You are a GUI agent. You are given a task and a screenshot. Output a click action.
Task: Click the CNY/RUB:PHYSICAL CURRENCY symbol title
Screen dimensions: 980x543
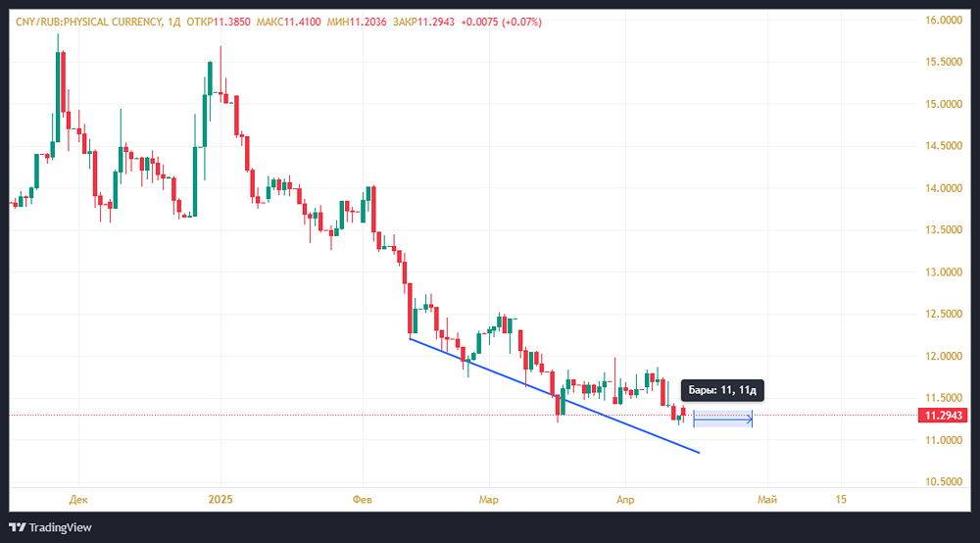point(85,22)
